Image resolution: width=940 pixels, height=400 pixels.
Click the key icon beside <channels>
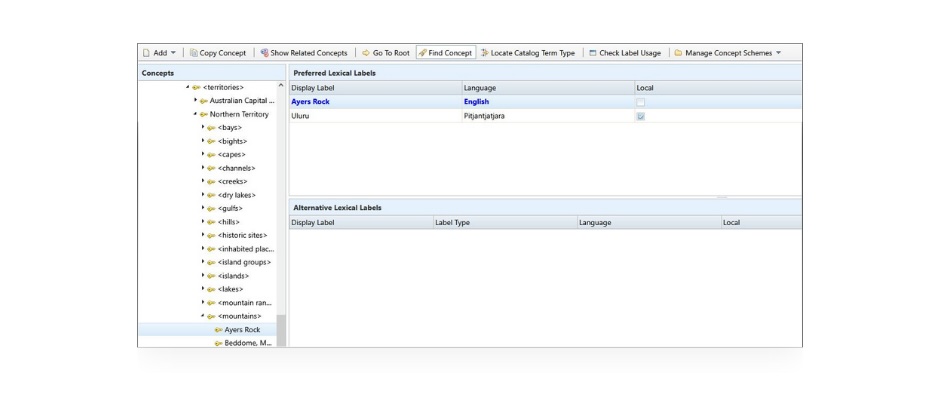[x=211, y=169]
